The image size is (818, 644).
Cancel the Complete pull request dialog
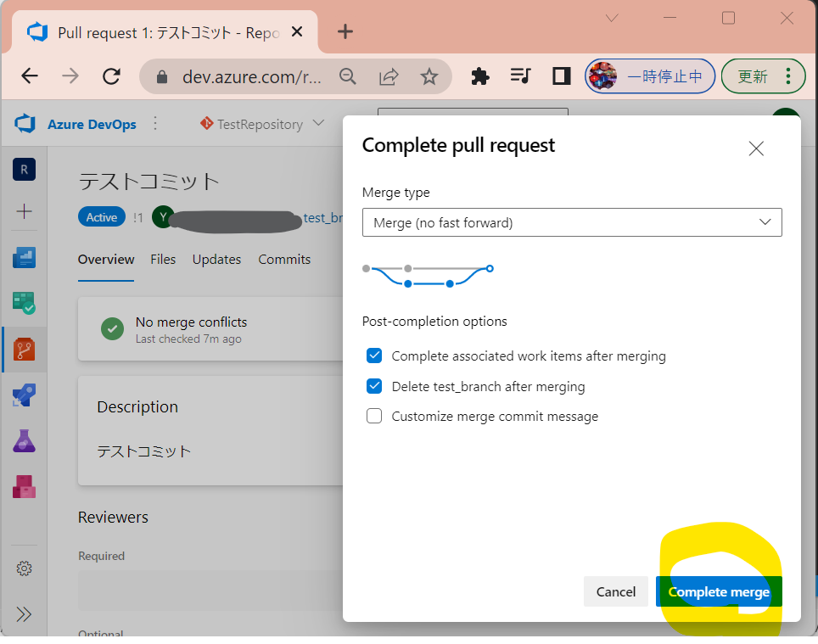pyautogui.click(x=615, y=591)
